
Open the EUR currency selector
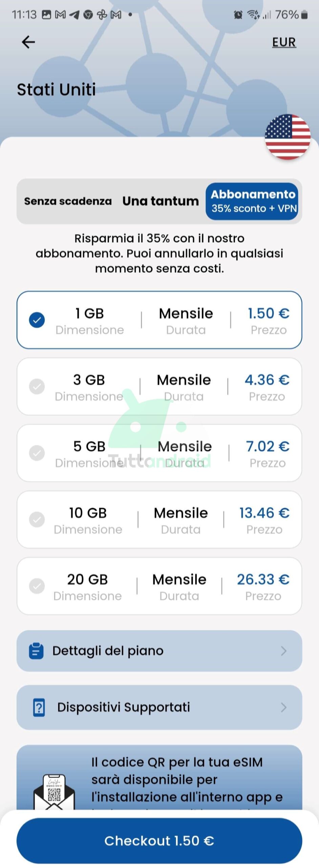click(x=284, y=42)
